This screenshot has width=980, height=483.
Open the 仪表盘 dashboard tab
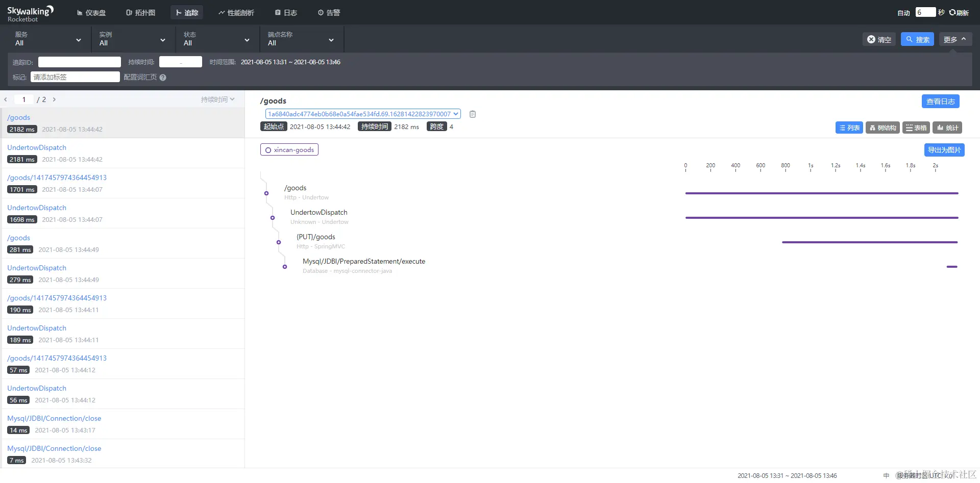(91, 13)
